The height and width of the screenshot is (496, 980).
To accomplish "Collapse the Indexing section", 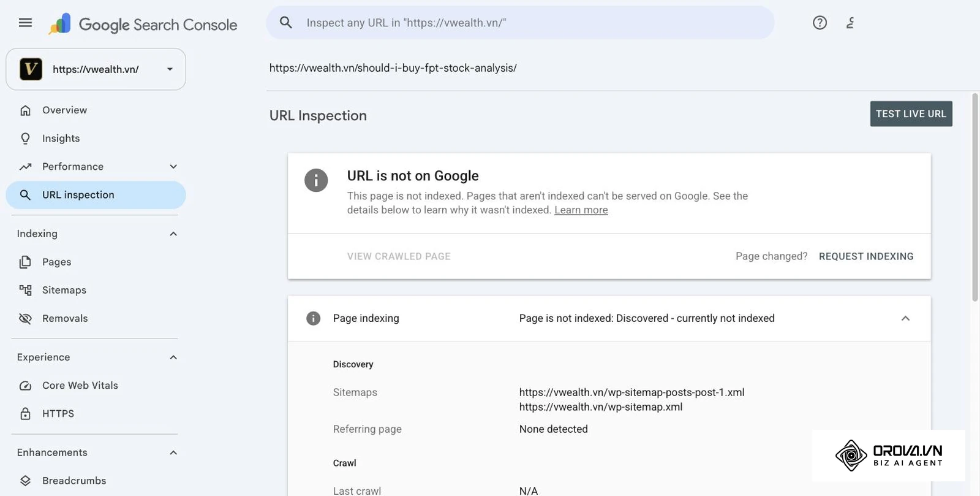I will coord(173,234).
